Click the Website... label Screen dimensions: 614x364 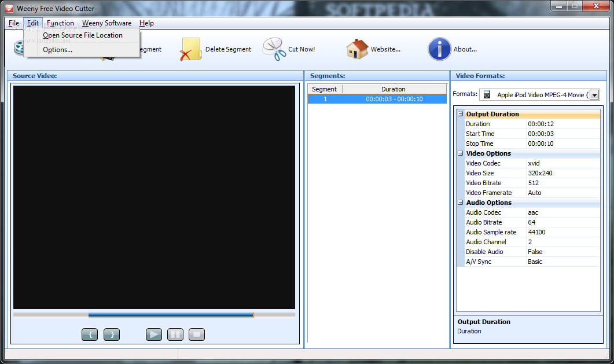pos(386,49)
